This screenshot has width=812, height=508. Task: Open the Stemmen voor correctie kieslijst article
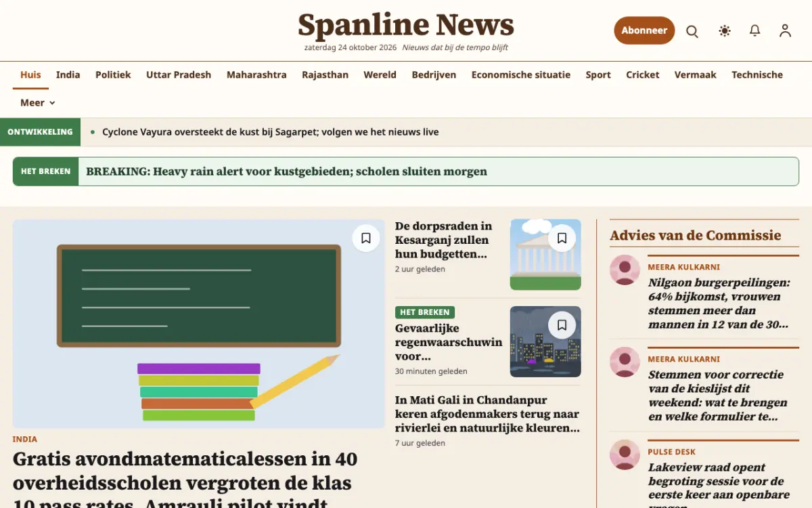click(x=718, y=396)
